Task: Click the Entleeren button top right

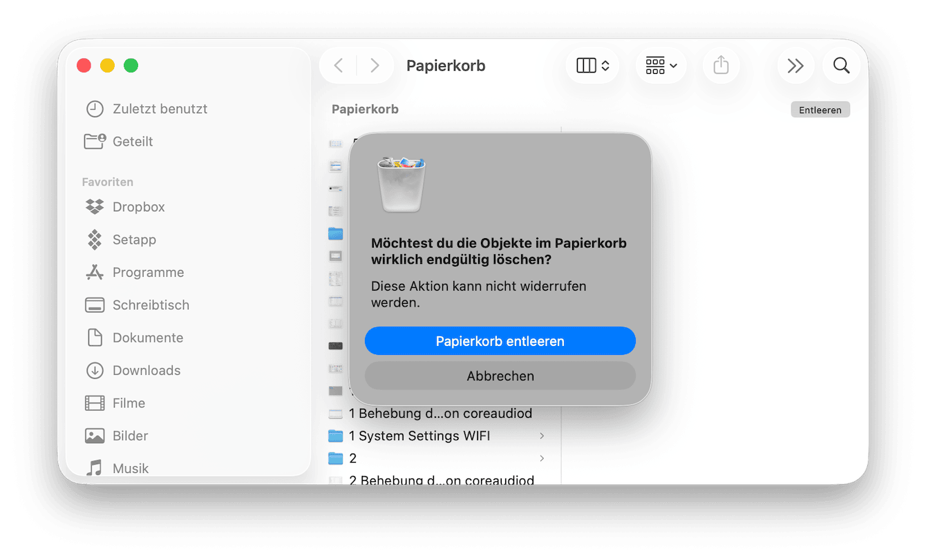Action: [x=820, y=110]
